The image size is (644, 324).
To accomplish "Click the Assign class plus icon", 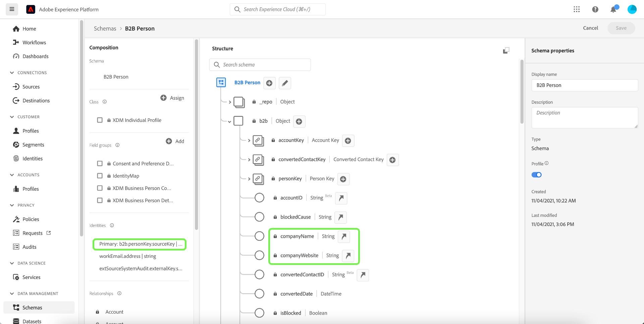I will point(163,98).
